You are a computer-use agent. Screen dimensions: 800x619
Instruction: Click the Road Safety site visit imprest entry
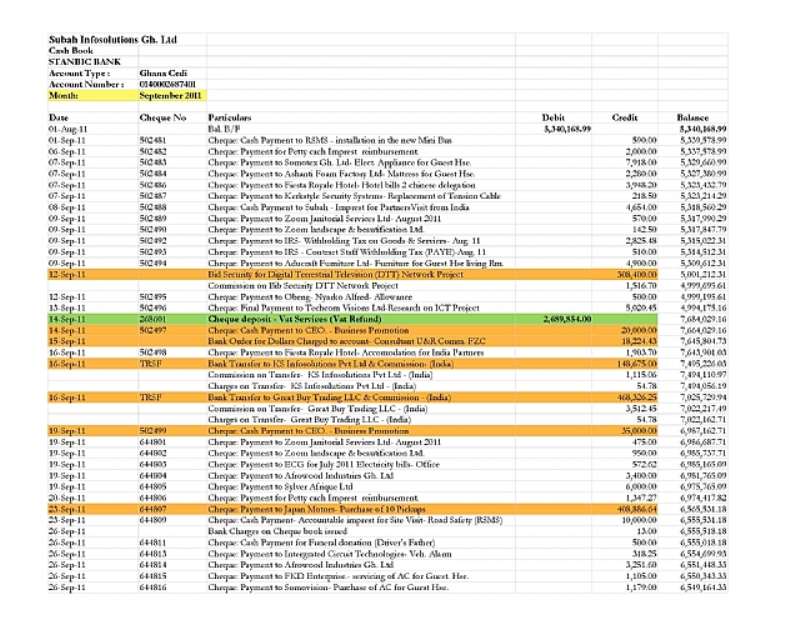point(355,521)
